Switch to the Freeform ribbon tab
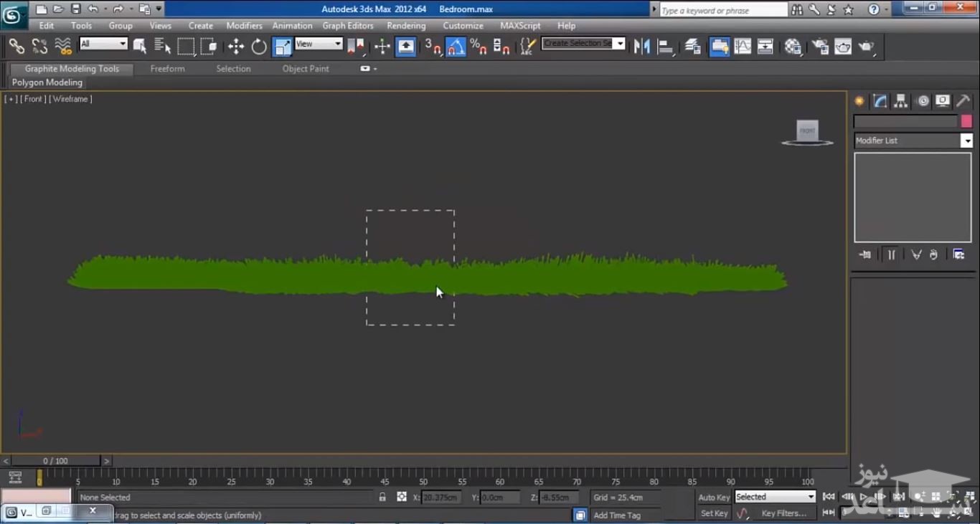This screenshot has width=980, height=524. tap(167, 69)
